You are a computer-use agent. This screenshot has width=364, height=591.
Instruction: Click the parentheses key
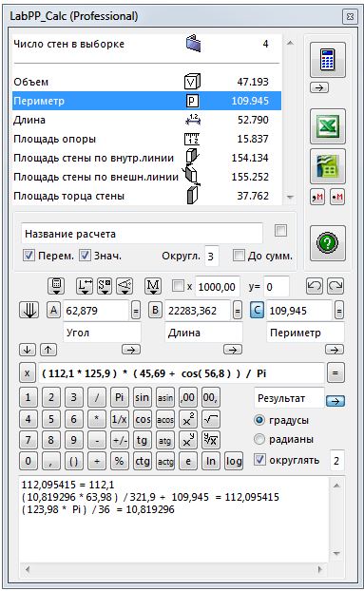point(74,461)
